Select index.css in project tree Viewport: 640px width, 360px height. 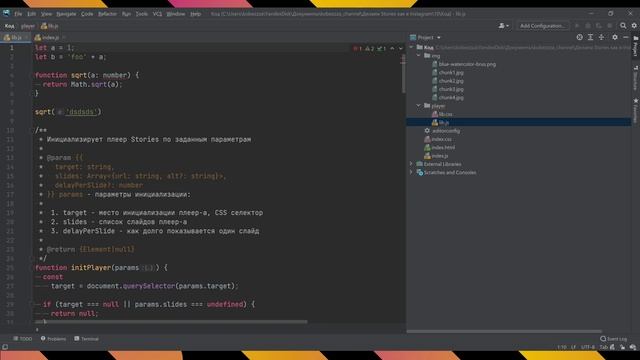(x=438, y=139)
